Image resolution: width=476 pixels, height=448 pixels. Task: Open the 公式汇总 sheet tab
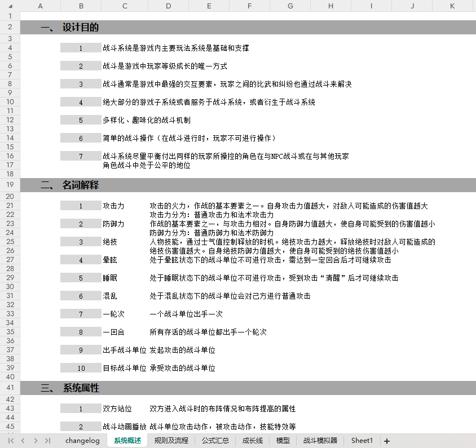[x=215, y=441]
